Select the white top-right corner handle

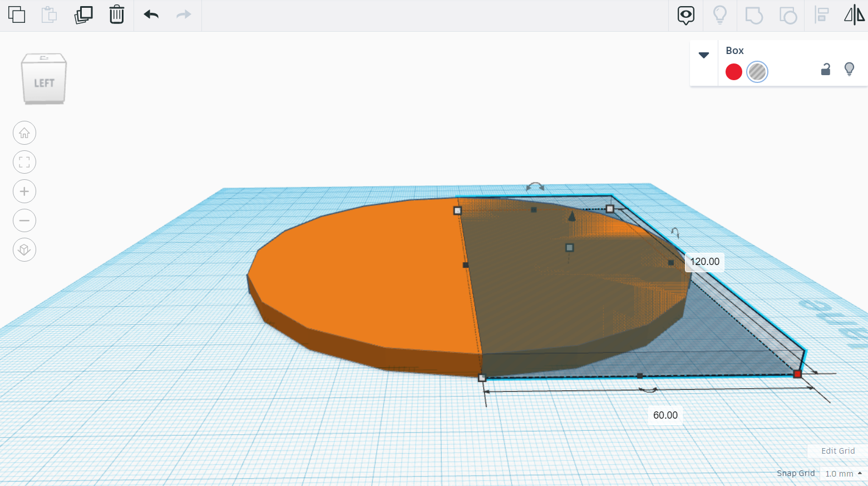click(610, 209)
